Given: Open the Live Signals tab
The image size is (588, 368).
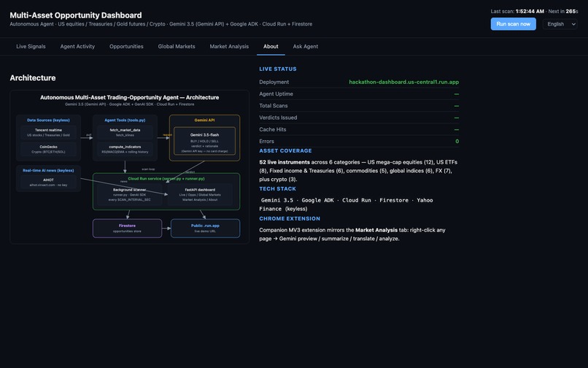Looking at the screenshot, I should pos(31,47).
